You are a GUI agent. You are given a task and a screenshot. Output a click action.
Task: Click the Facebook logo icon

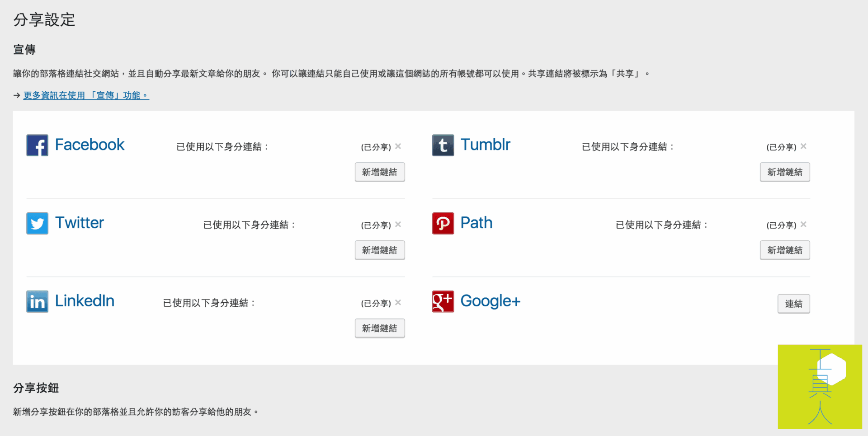[x=38, y=145]
